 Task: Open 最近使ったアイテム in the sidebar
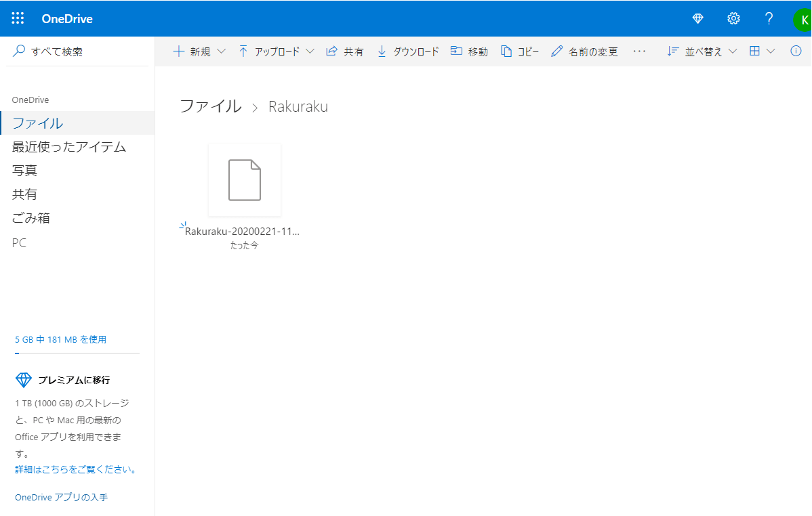coord(69,147)
